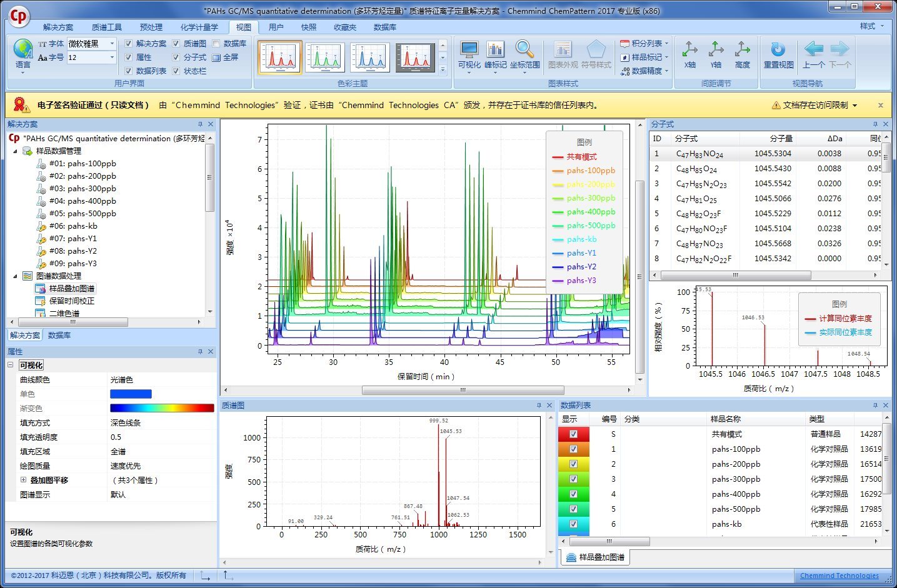Select the 保留时间校正 tree item
The width and height of the screenshot is (897, 588).
72,301
